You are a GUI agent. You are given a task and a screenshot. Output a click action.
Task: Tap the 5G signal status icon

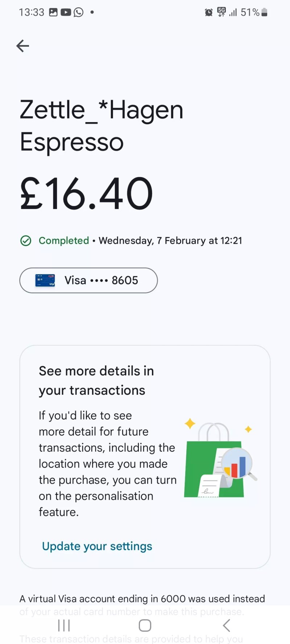[221, 12]
